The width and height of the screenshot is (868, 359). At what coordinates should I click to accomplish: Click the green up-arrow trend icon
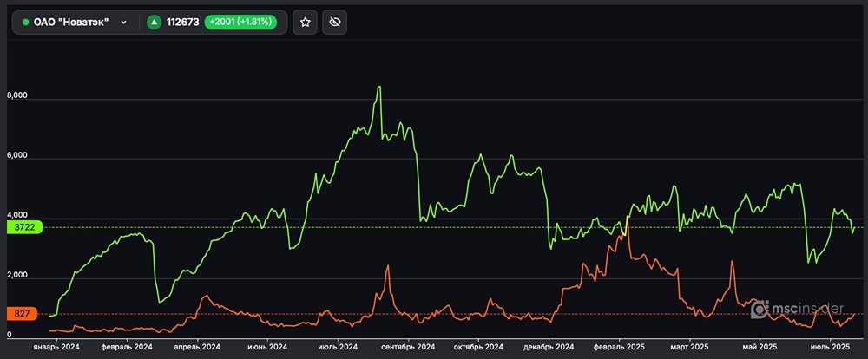[x=154, y=23]
